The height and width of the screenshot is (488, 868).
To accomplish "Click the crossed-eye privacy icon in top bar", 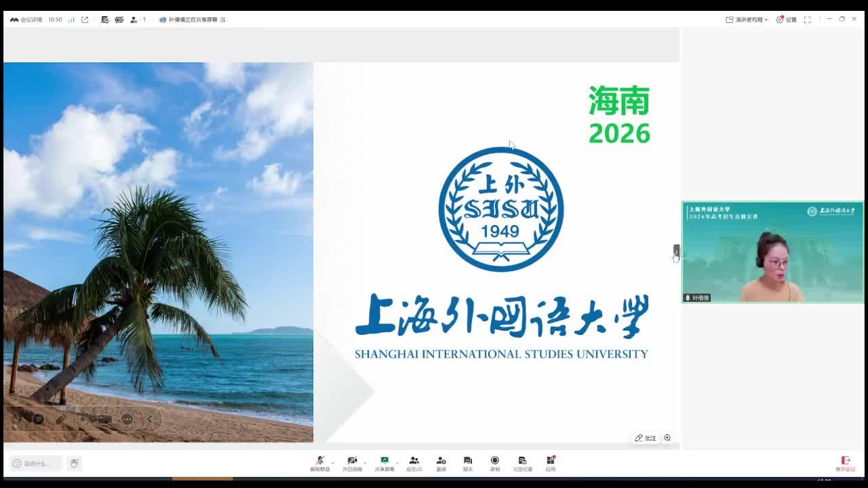I will coord(119,20).
